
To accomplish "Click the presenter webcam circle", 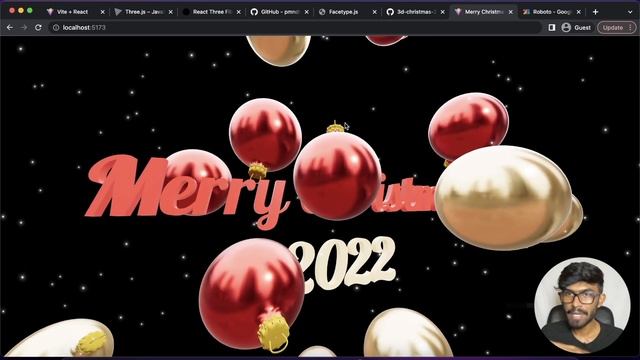I will [x=582, y=305].
